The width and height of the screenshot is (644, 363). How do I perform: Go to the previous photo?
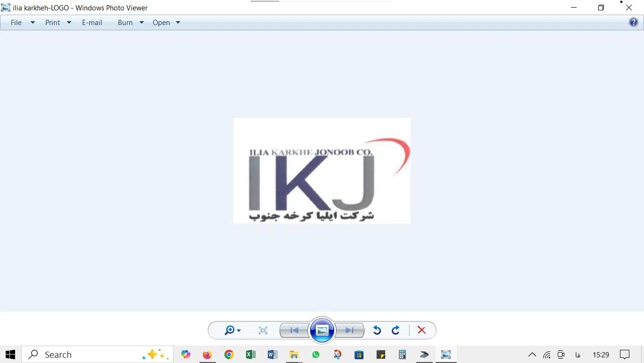[x=294, y=330]
